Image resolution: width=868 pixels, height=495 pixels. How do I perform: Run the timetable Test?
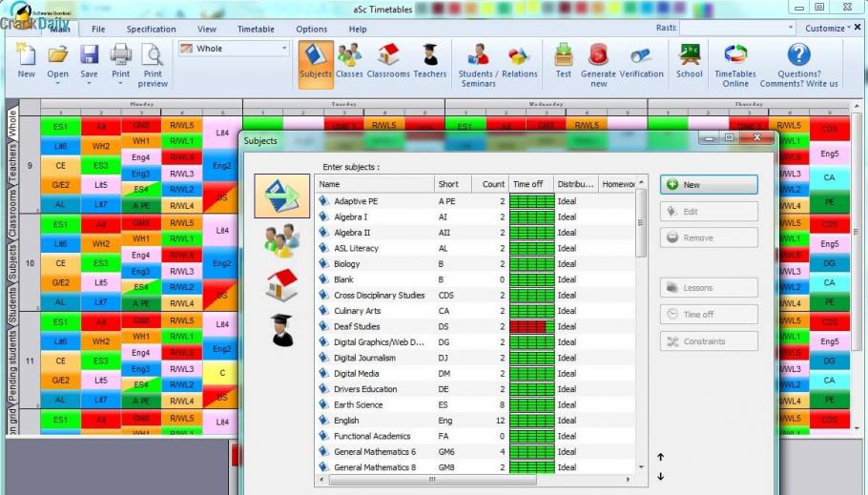pos(563,61)
